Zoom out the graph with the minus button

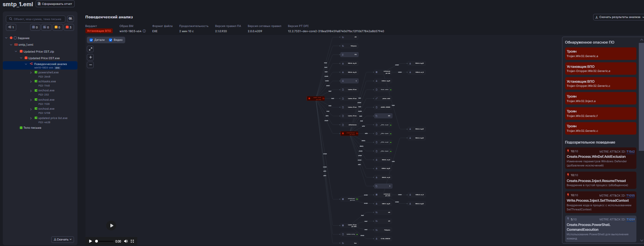tap(90, 65)
